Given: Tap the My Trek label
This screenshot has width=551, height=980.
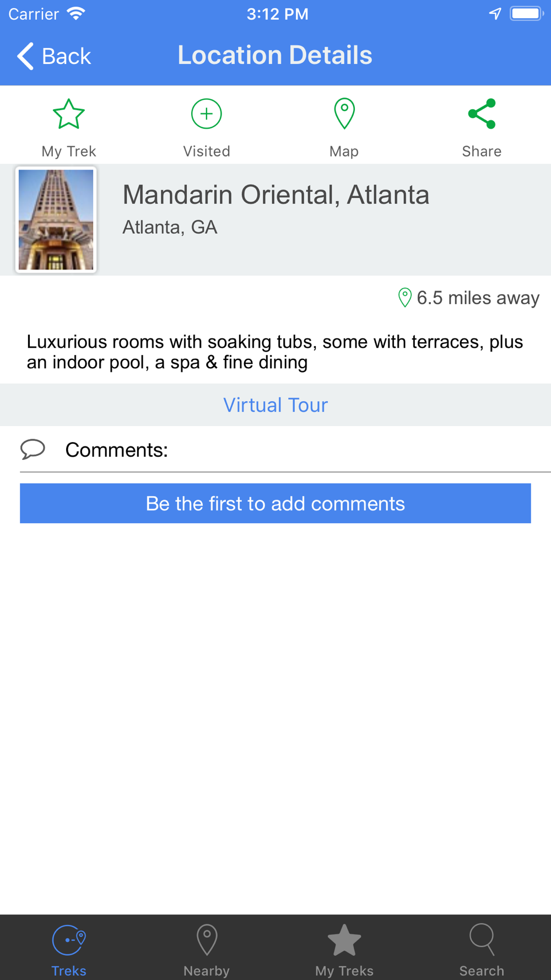Looking at the screenshot, I should pos(69,151).
